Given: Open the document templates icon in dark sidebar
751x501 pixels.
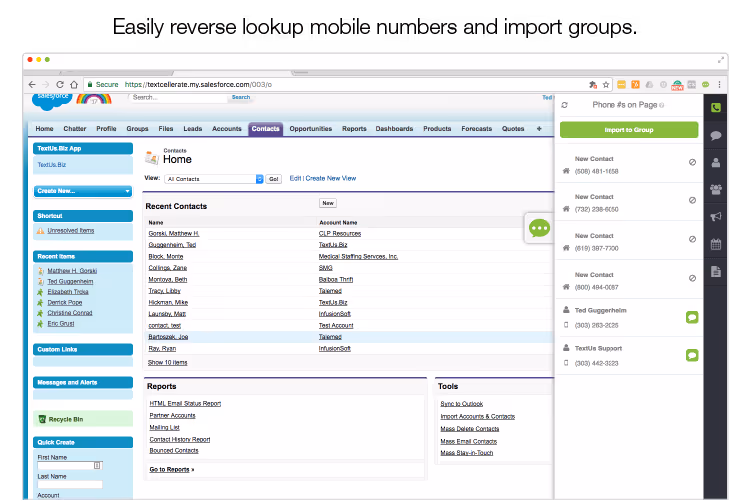Looking at the screenshot, I should click(x=716, y=272).
